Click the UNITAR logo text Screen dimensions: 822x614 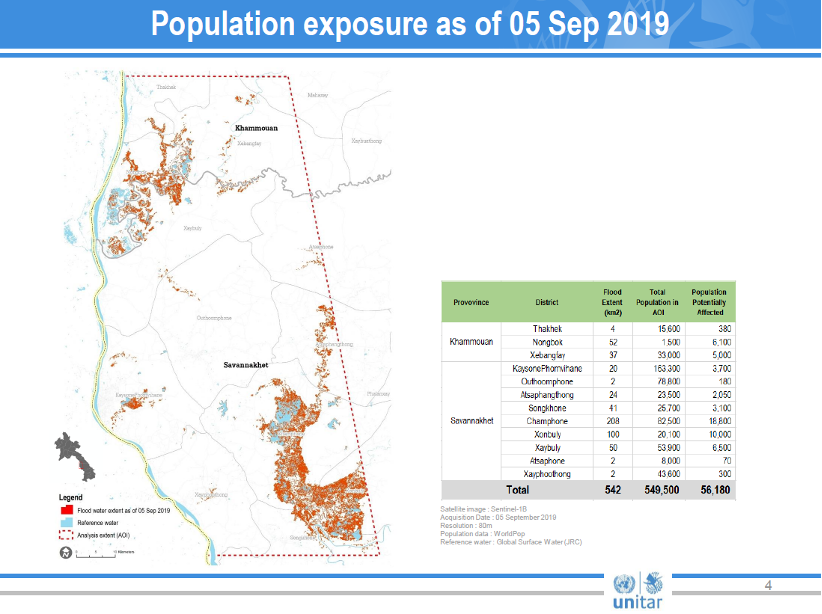point(635,602)
